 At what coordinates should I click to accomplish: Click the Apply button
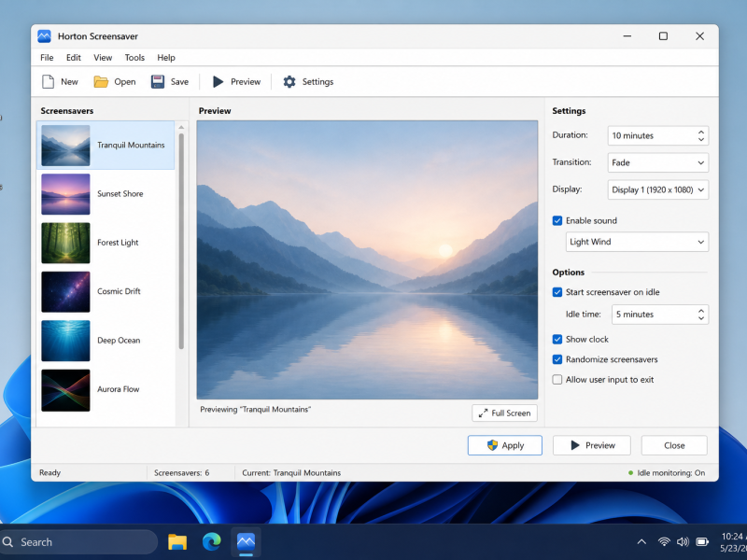[x=505, y=445]
